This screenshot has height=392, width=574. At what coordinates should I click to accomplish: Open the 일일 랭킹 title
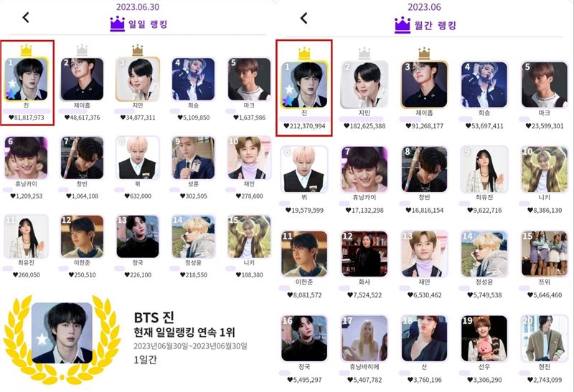point(148,24)
